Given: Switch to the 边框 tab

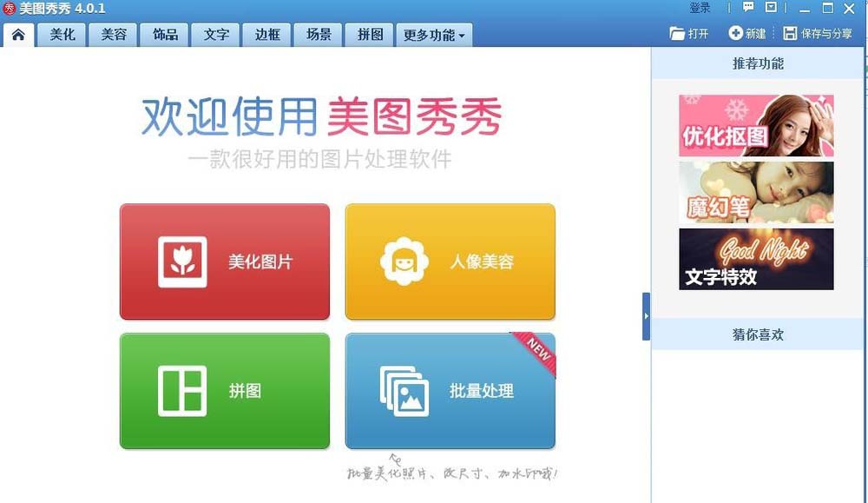Looking at the screenshot, I should 267,35.
